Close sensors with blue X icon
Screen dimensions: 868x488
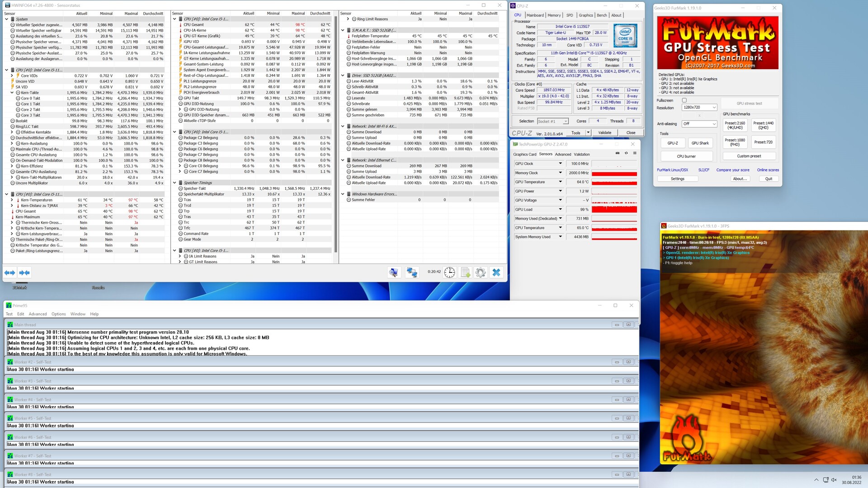pos(496,272)
